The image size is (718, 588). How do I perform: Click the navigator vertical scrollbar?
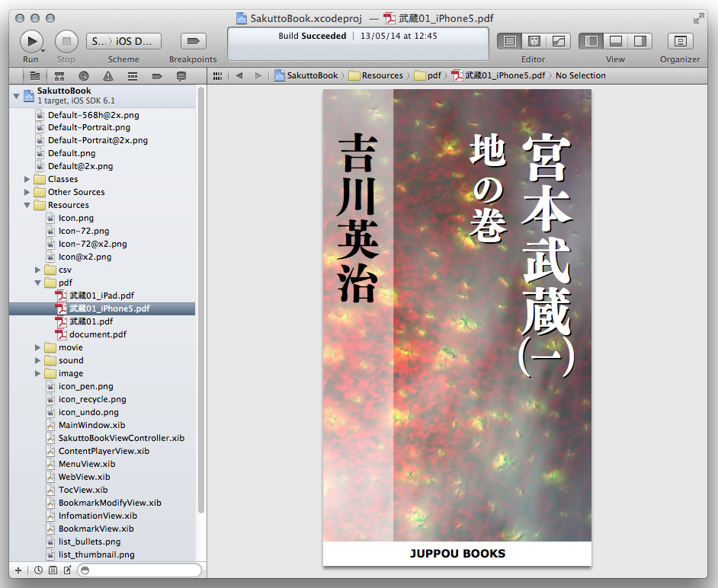[x=200, y=300]
